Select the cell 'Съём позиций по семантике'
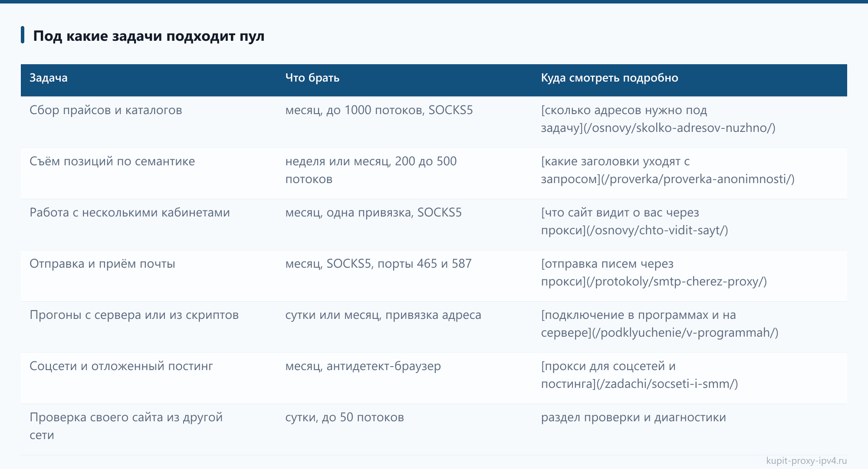The width and height of the screenshot is (868, 469). (x=148, y=173)
